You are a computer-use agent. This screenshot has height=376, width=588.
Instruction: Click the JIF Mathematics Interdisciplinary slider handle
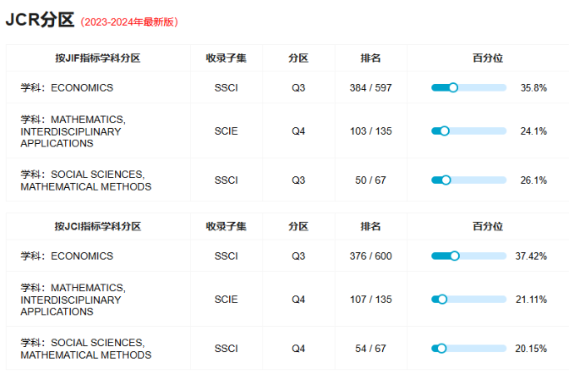point(445,131)
